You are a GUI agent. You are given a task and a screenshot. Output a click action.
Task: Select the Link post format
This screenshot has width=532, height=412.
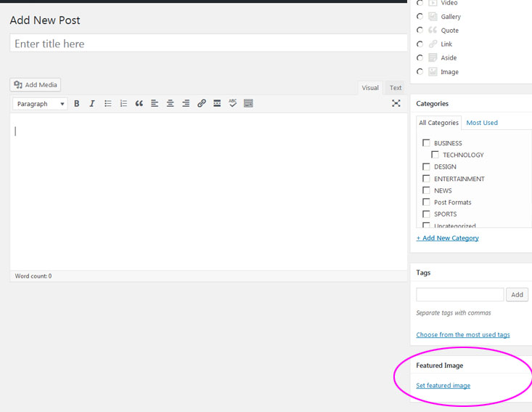(420, 44)
